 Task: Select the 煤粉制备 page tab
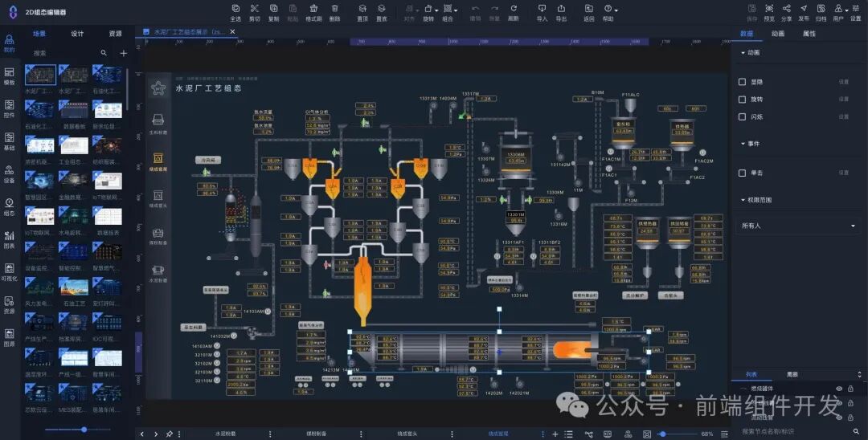tap(316, 434)
